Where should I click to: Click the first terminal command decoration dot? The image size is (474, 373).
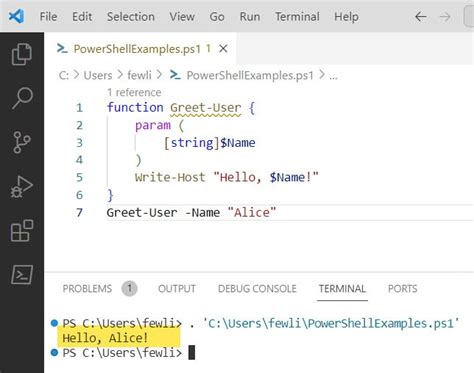[54, 323]
